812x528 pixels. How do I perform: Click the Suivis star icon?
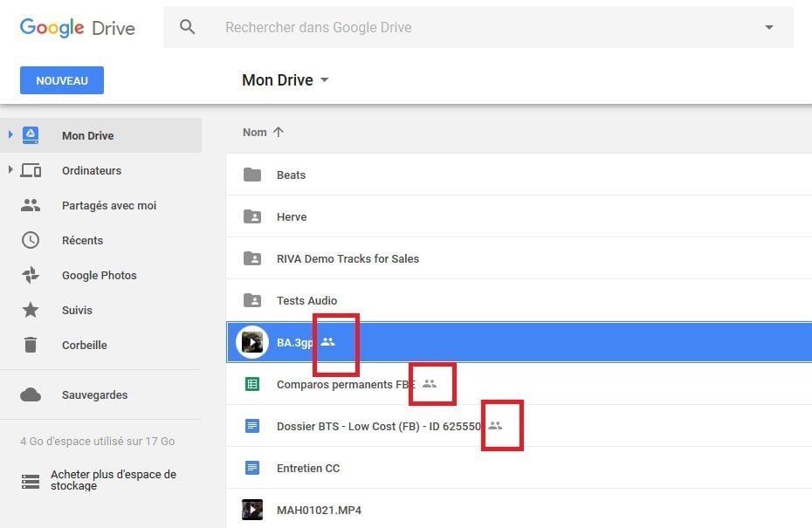click(x=31, y=310)
